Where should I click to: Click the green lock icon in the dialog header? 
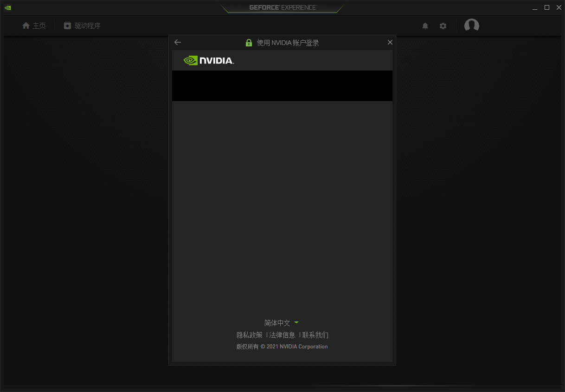249,43
